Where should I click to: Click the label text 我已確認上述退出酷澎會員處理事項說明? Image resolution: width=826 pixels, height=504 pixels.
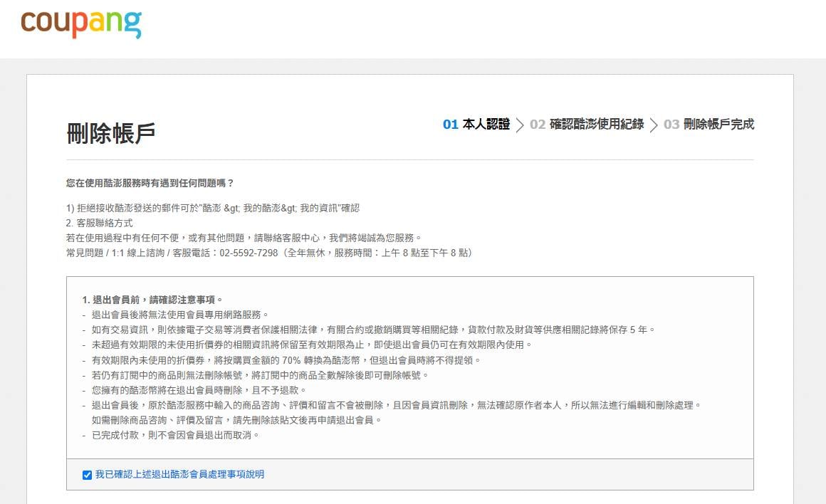pyautogui.click(x=179, y=475)
